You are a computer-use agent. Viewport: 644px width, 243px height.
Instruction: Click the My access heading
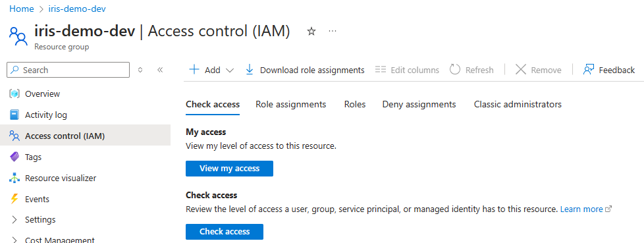(205, 132)
